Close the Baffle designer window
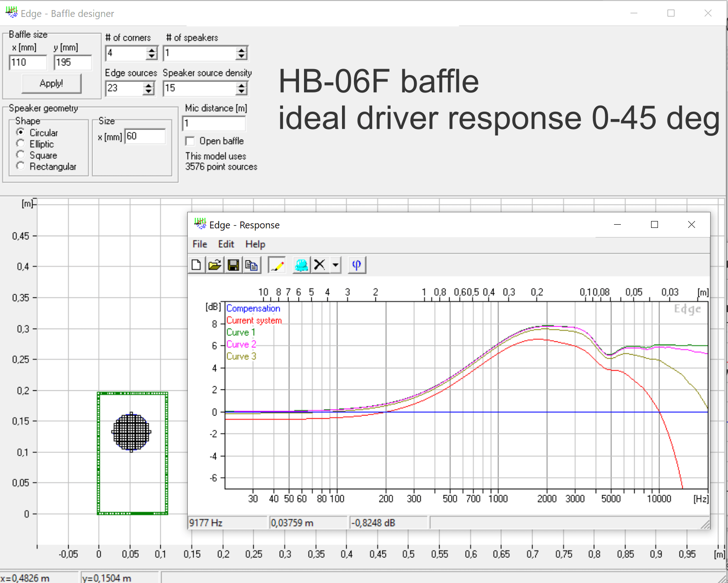Image resolution: width=728 pixels, height=583 pixels. pos(708,13)
